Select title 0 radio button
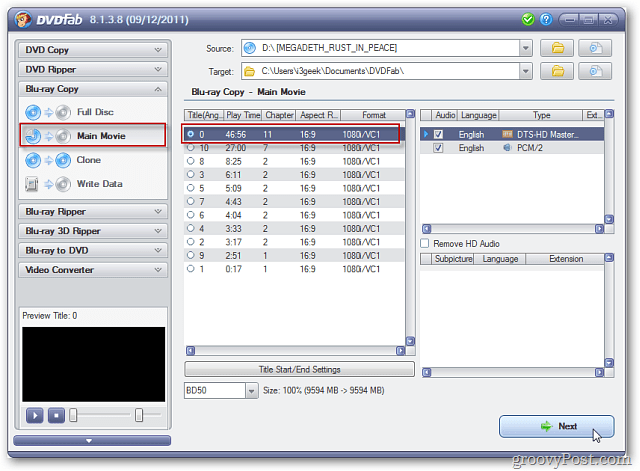Image resolution: width=640 pixels, height=471 pixels. (191, 134)
